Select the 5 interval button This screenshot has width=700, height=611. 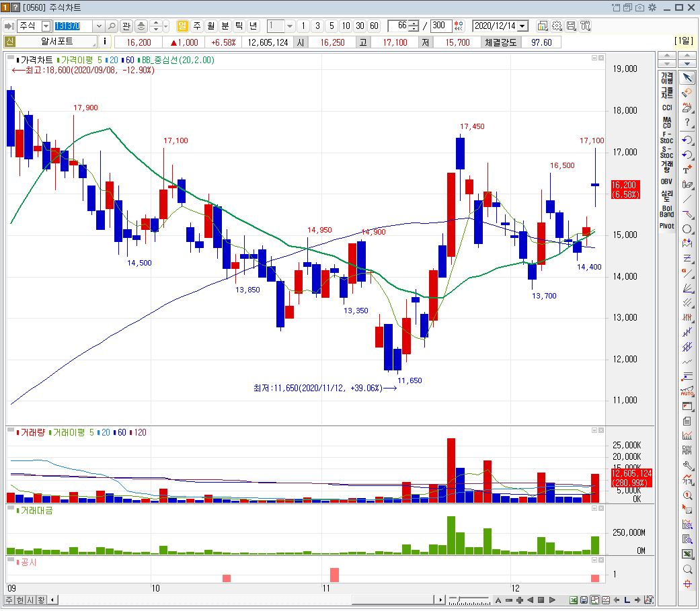pyautogui.click(x=332, y=26)
